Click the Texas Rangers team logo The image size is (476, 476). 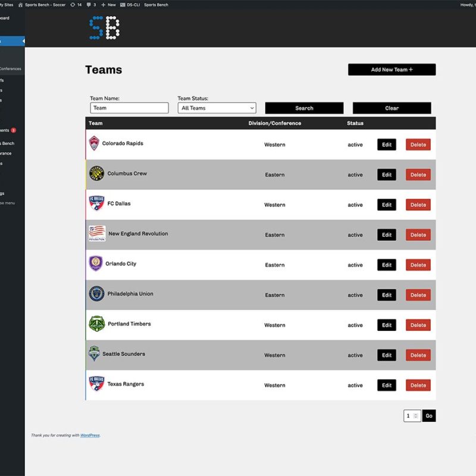[x=96, y=384]
